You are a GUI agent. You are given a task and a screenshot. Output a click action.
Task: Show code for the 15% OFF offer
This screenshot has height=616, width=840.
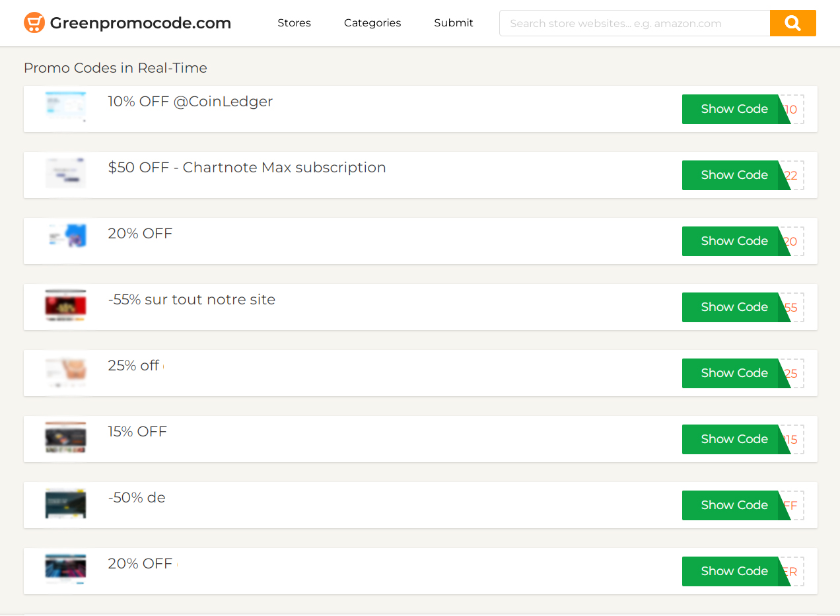point(736,439)
